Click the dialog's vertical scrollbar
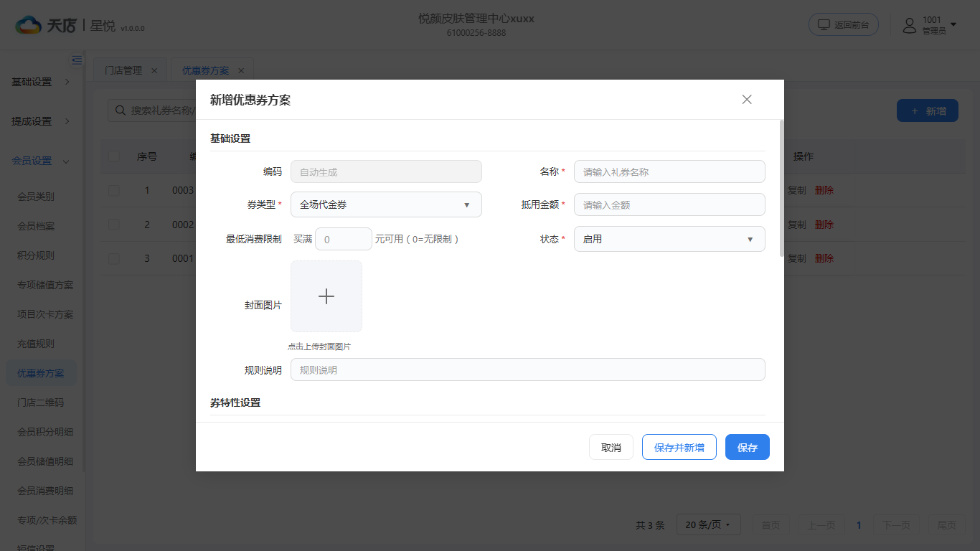 [x=781, y=188]
